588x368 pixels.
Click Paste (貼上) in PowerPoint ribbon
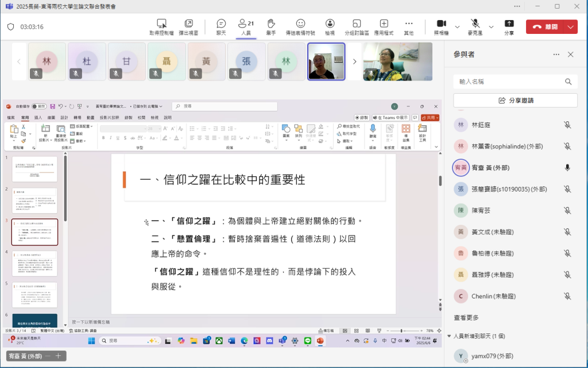coord(14,132)
